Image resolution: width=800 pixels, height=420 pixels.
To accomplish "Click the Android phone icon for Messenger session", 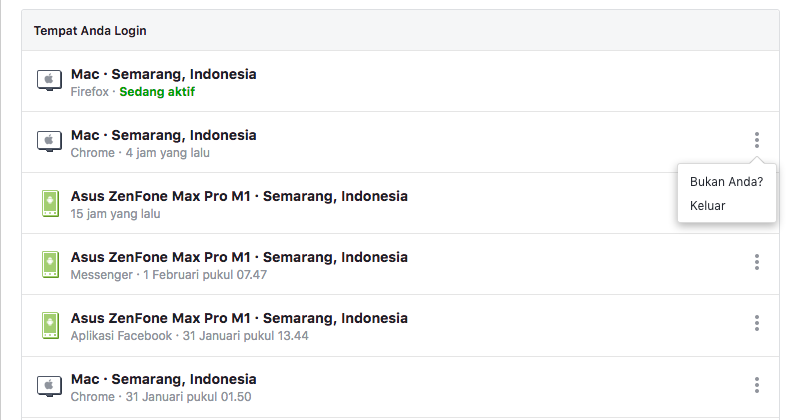I will (50, 264).
